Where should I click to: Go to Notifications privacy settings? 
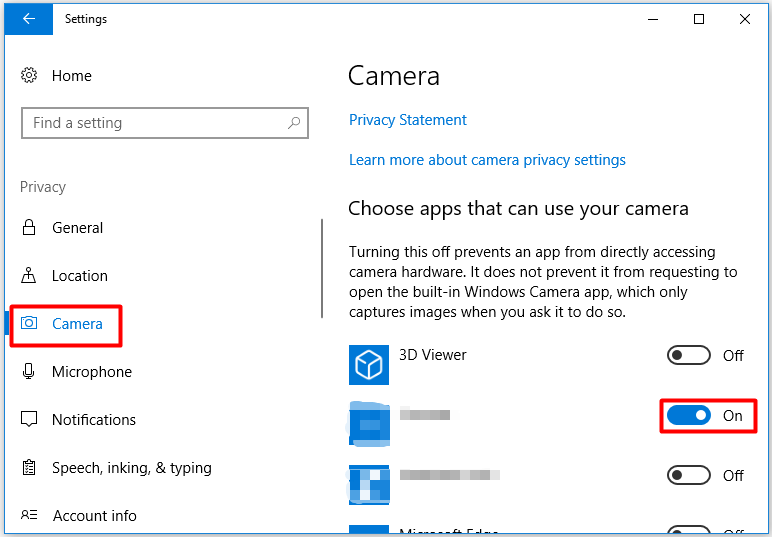click(x=94, y=420)
